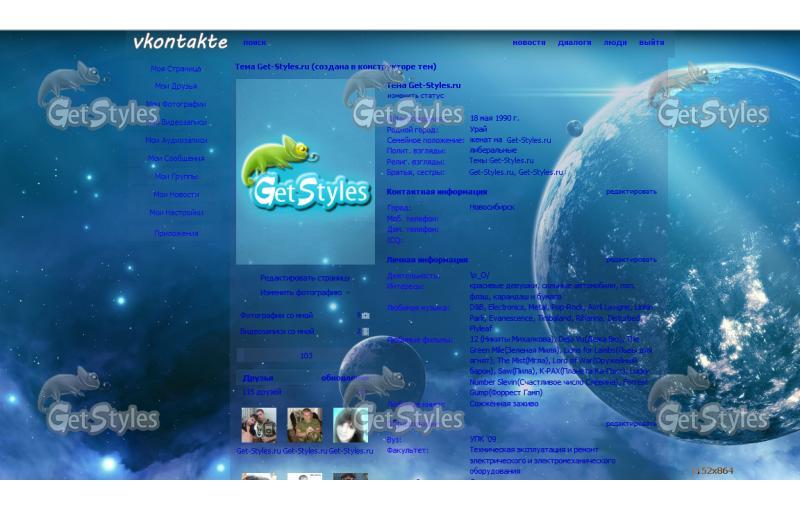Open новости in the top navigation
Viewport: 800px width, 509px height.
(529, 43)
